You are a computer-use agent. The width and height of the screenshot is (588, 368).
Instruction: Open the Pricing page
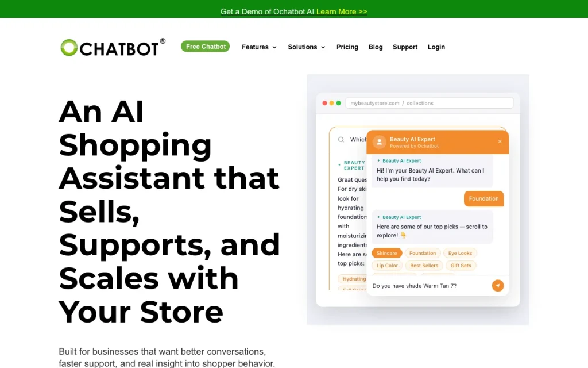click(347, 47)
